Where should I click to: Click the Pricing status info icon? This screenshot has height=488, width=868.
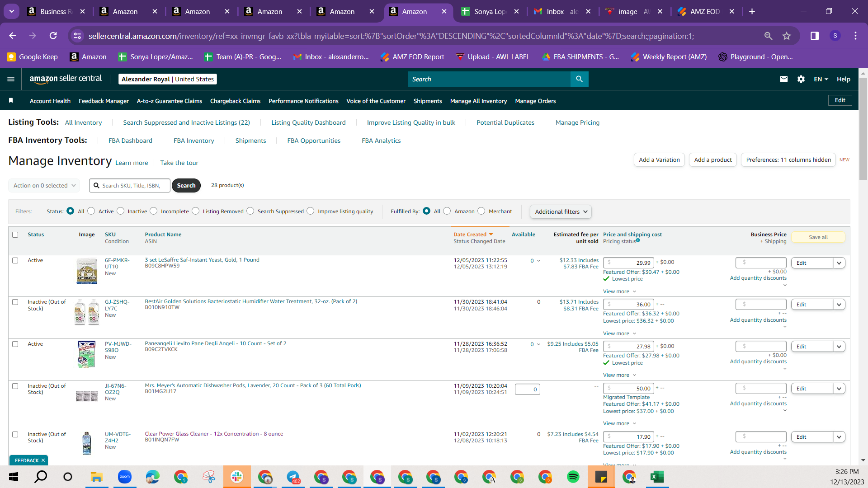[x=638, y=240]
